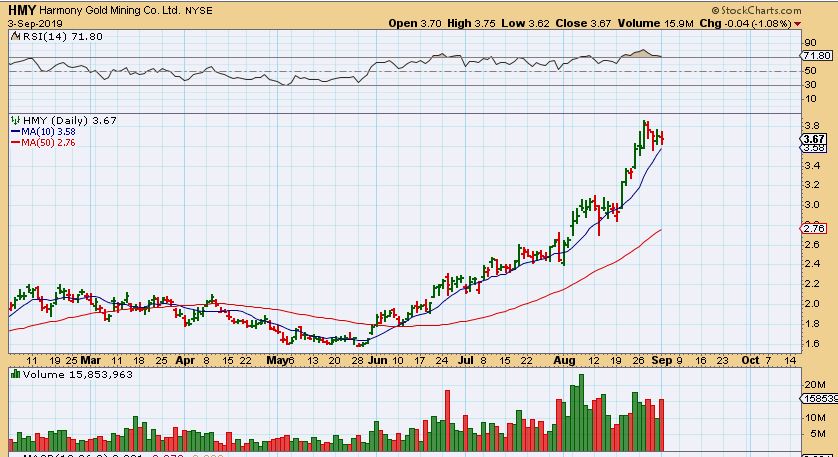Click the 26 date label before Sep
838x457 pixels.
640,360
